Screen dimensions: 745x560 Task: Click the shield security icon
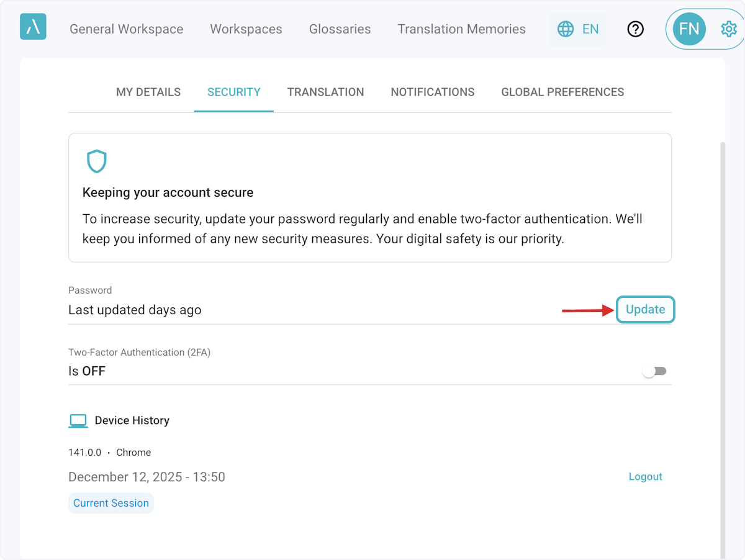pos(96,161)
